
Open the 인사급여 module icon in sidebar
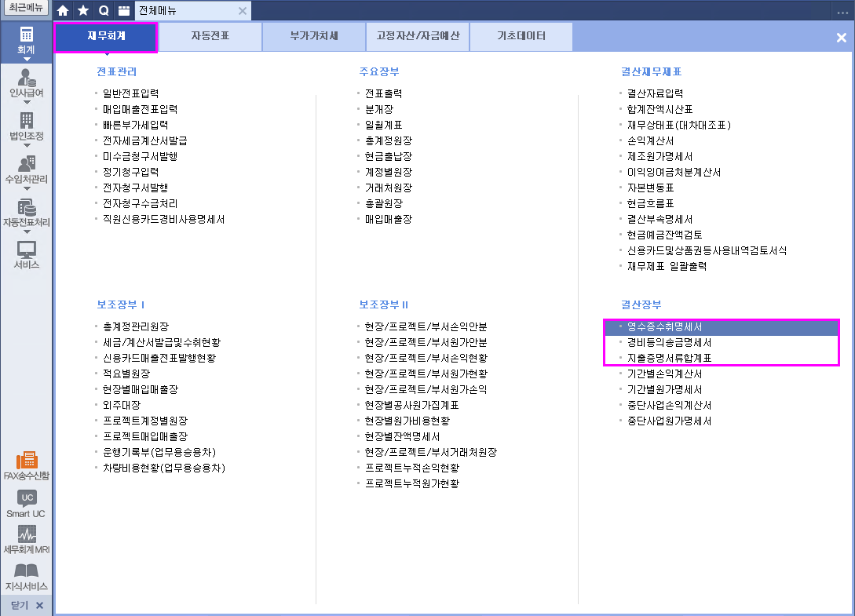[x=27, y=77]
